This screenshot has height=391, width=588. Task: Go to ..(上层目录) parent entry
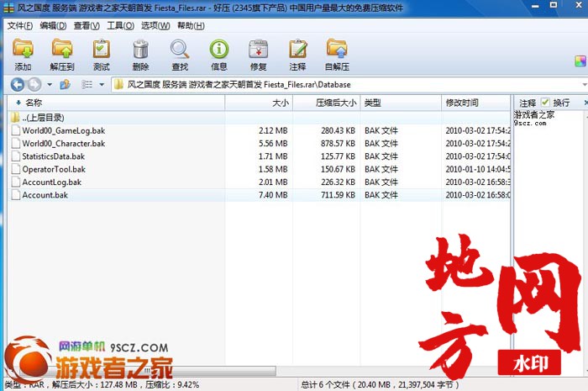pos(43,118)
